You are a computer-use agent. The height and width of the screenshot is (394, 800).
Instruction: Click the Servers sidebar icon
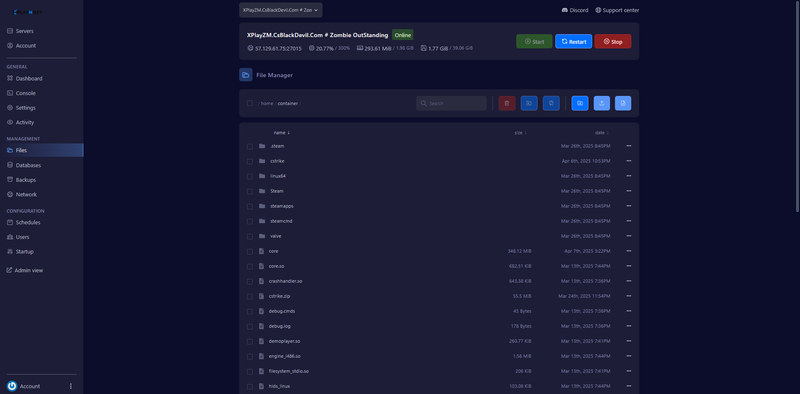click(10, 31)
